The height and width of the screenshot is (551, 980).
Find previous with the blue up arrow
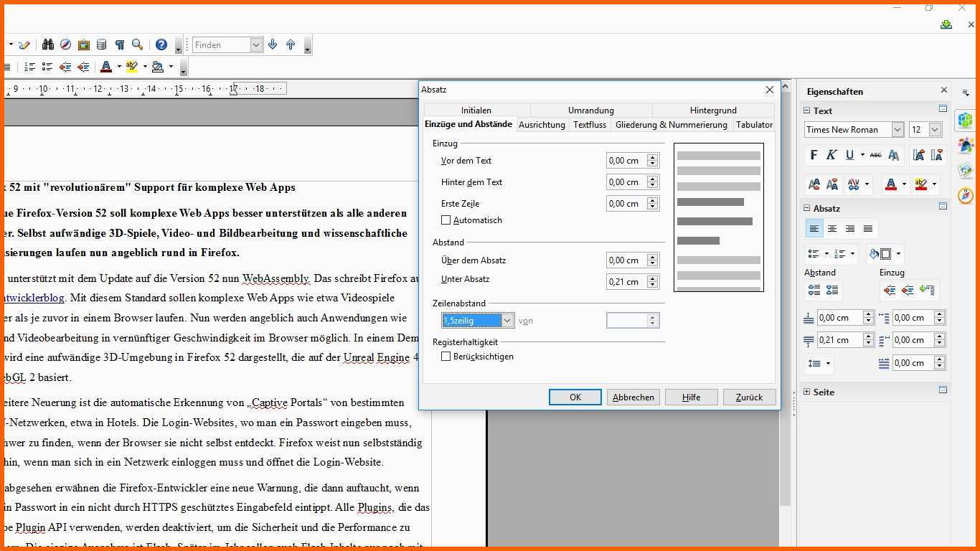pyautogui.click(x=291, y=44)
